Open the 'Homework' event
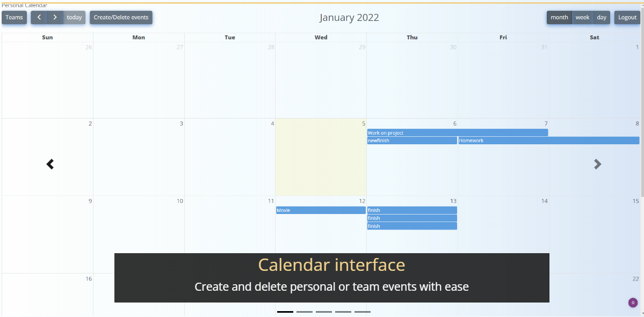Image resolution: width=644 pixels, height=317 pixels. (x=548, y=141)
